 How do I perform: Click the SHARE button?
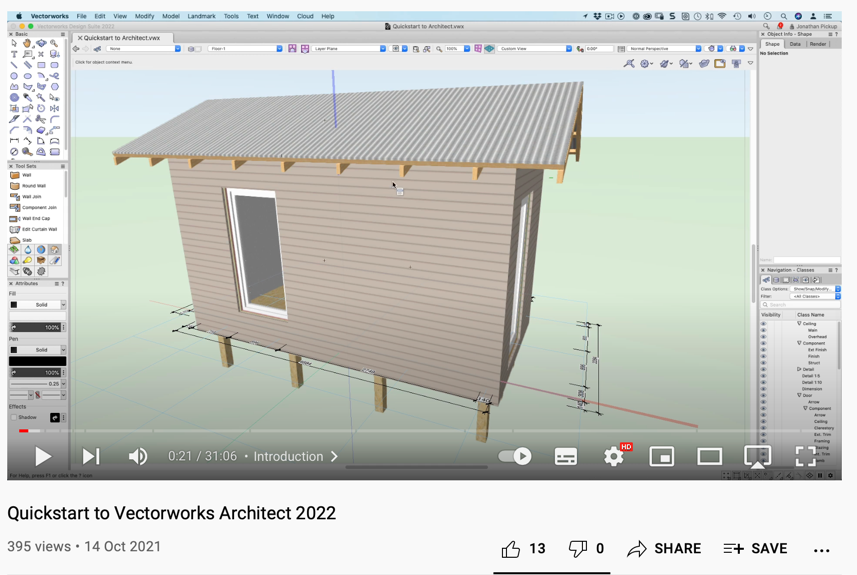[664, 549]
